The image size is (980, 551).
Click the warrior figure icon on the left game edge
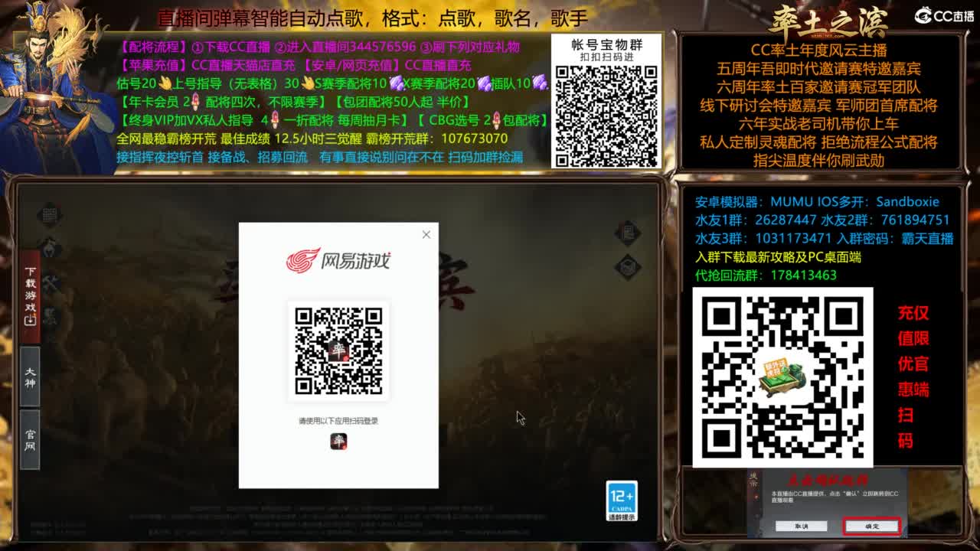48,247
